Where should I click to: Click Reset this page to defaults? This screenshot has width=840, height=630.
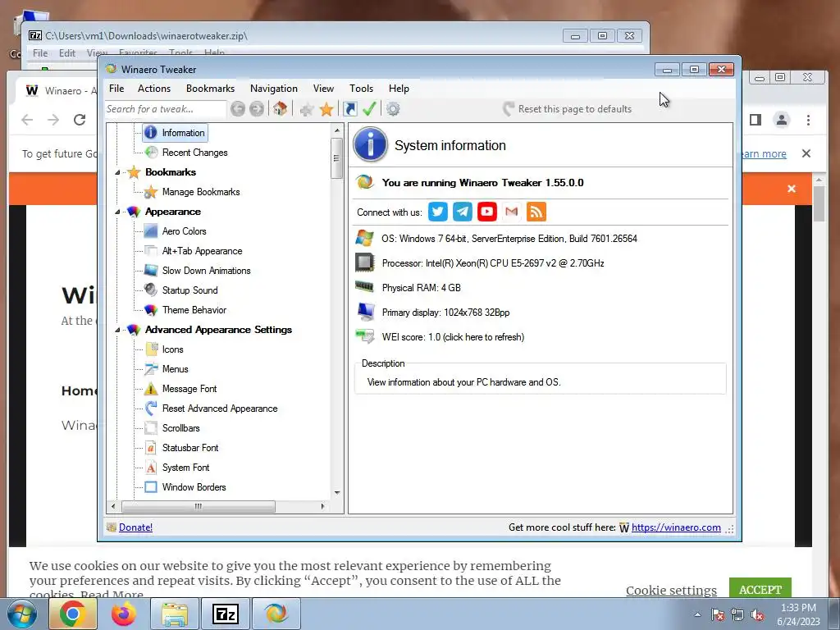coord(568,109)
